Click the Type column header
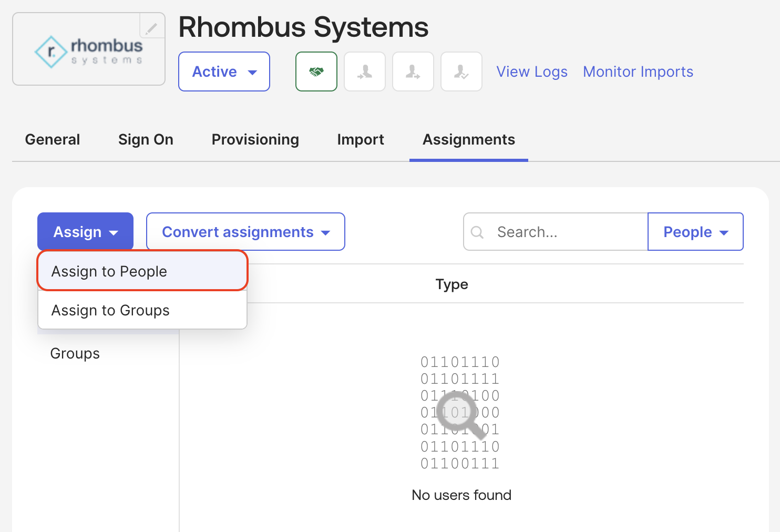 452,284
